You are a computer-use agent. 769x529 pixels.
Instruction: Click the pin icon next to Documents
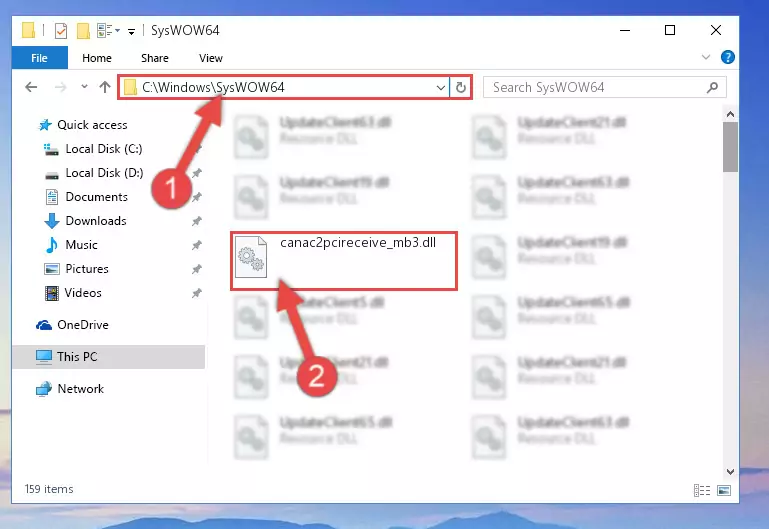click(197, 197)
